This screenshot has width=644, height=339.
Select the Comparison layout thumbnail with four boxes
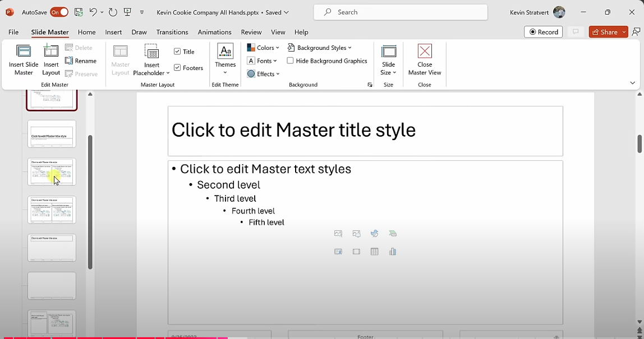tap(52, 210)
